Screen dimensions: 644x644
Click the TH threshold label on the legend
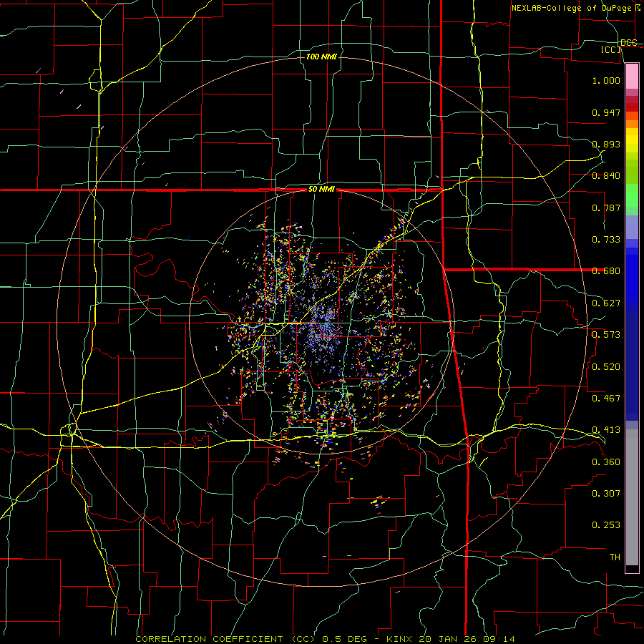click(615, 557)
